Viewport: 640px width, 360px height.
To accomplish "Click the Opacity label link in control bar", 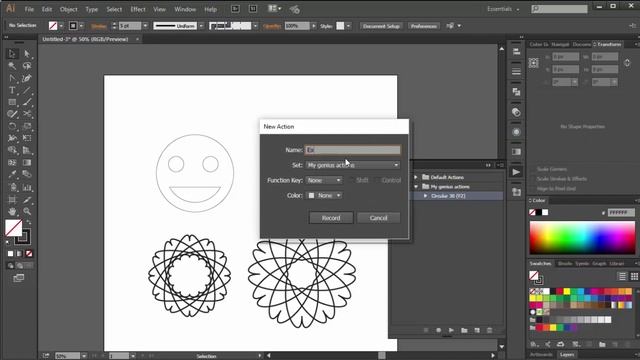I will click(272, 26).
